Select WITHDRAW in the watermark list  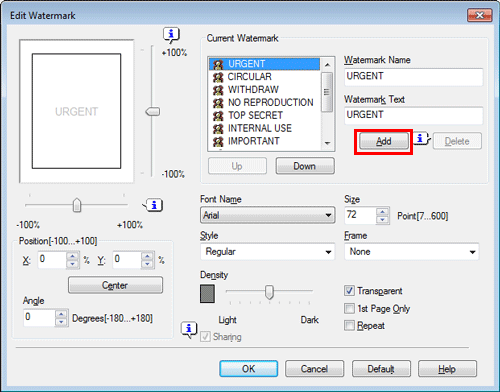[264, 90]
